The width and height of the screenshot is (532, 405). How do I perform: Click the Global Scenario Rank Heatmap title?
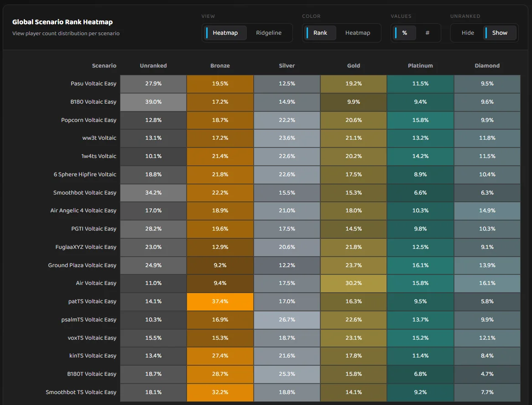pos(62,22)
